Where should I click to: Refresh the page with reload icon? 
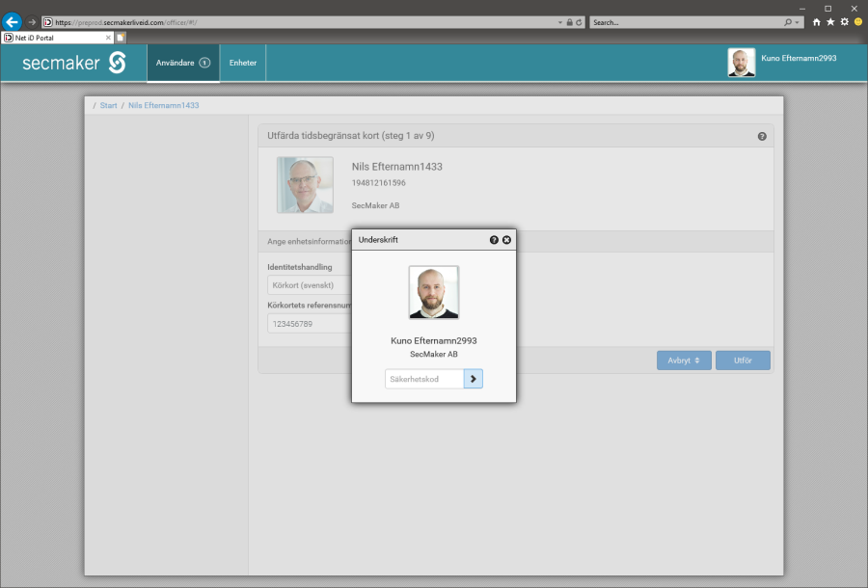pos(579,21)
